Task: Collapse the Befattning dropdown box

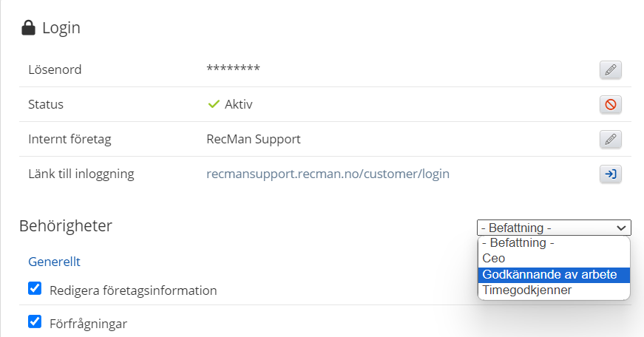Action: [x=554, y=228]
